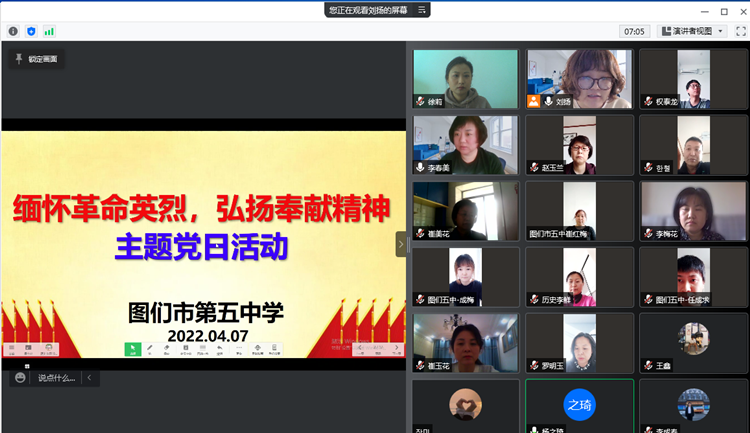Open the slide menu icon at bottom-left
This screenshot has height=433, width=750.
click(x=11, y=349)
